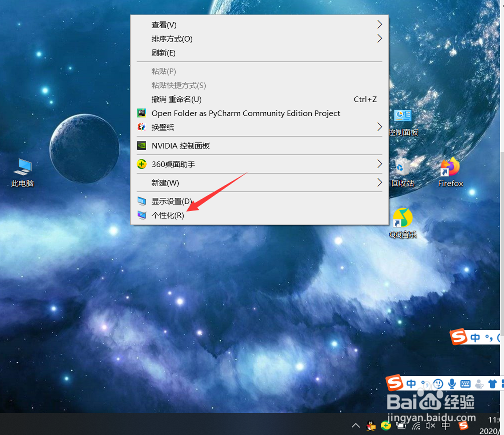Expand the 360桌面助手 submenu arrow
This screenshot has height=435, width=504.
pyautogui.click(x=379, y=164)
